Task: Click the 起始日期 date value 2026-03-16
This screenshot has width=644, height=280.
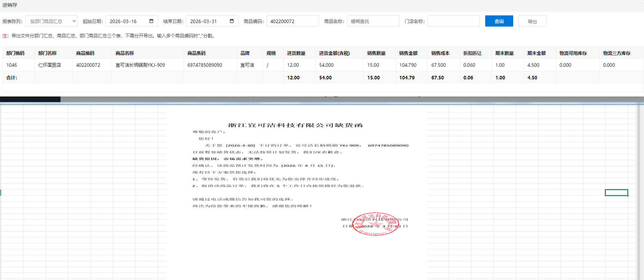Action: 123,21
